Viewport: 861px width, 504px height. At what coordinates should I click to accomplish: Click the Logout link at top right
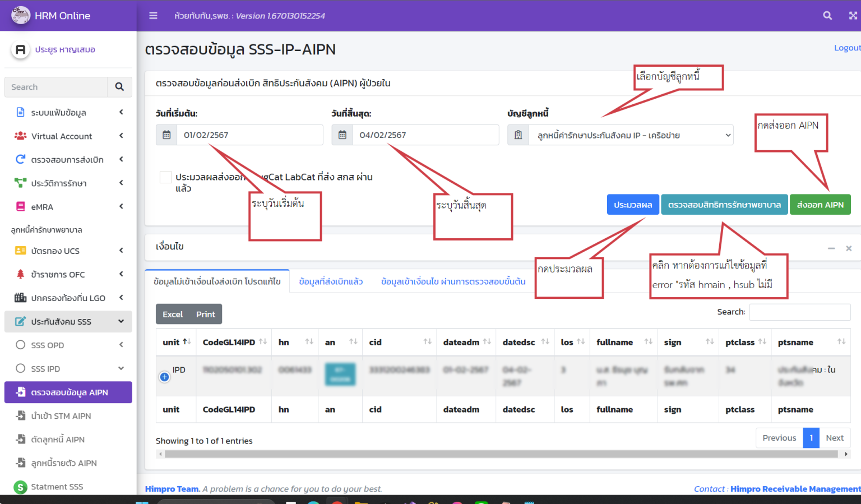point(846,48)
